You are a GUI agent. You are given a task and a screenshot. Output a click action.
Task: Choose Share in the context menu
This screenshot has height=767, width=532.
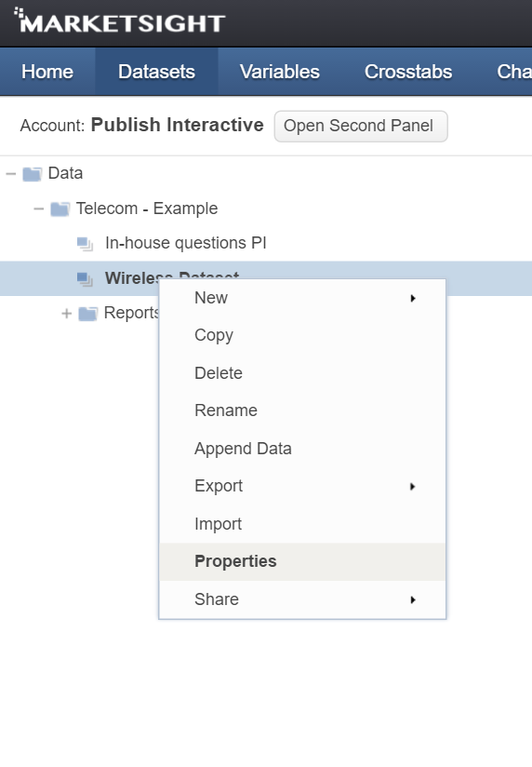[302, 599]
